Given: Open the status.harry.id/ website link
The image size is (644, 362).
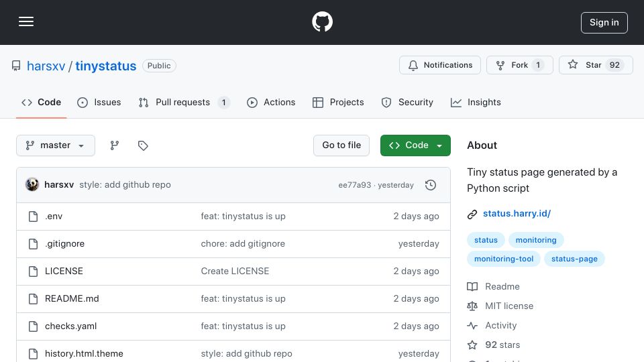Looking at the screenshot, I should pos(517,213).
